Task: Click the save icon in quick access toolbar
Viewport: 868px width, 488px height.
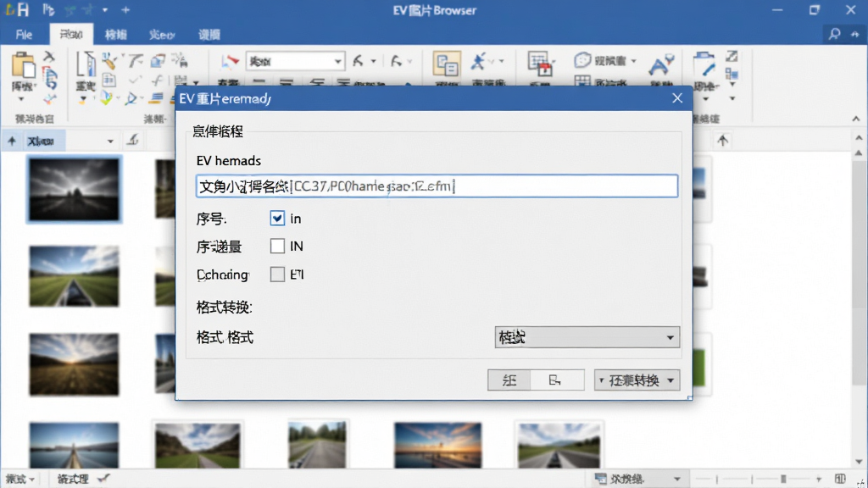Action: point(23,10)
